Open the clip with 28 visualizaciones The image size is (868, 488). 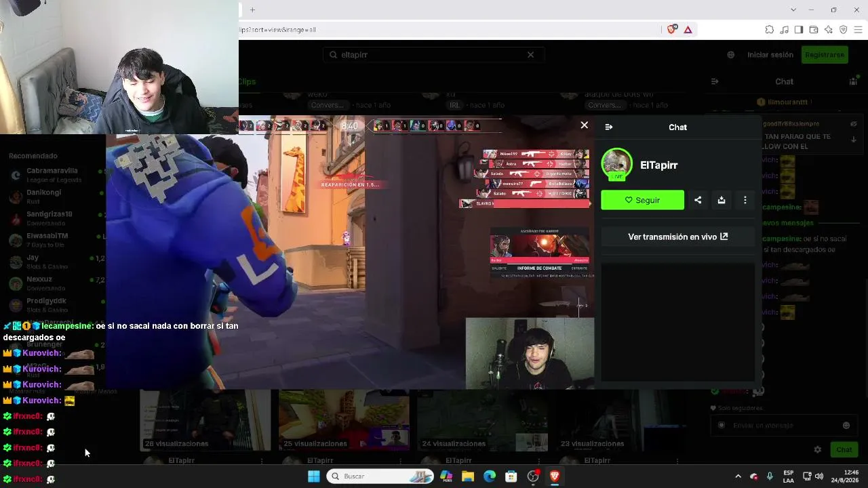(205, 420)
